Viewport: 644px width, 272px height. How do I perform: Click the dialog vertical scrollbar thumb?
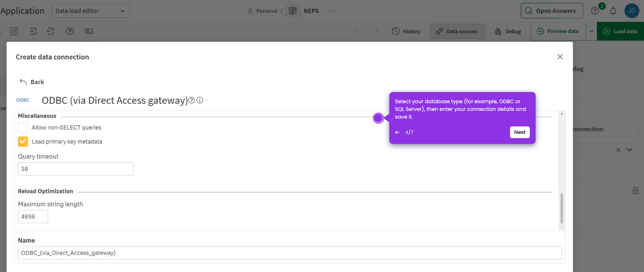[x=562, y=208]
